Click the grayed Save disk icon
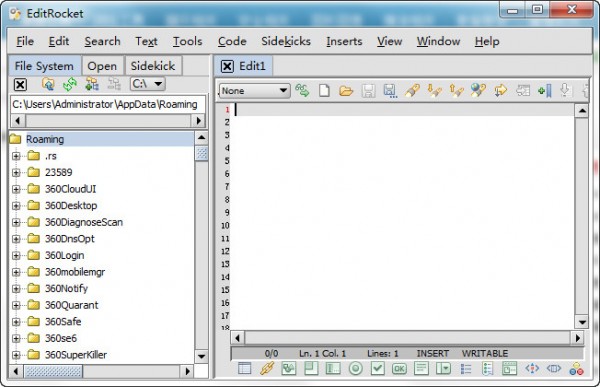The height and width of the screenshot is (387, 600). click(368, 91)
